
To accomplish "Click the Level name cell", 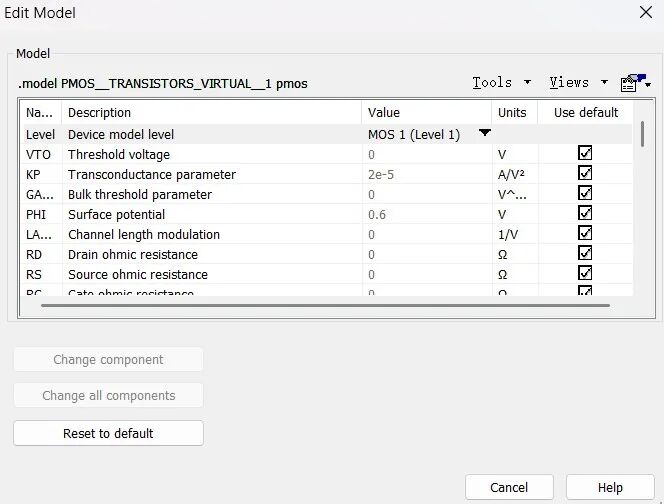I will pos(41,135).
